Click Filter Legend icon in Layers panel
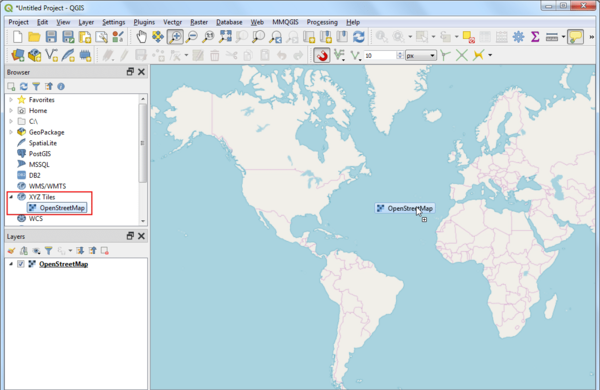The image size is (600, 390). click(49, 251)
